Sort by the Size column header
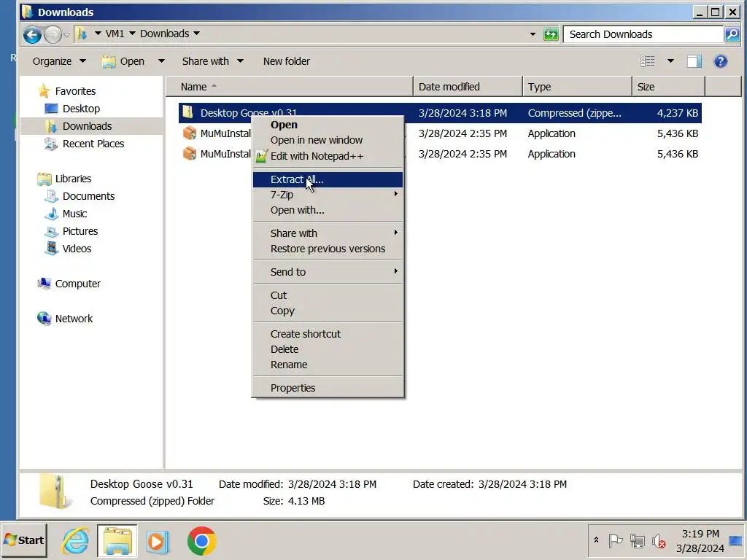The width and height of the screenshot is (747, 560). (668, 87)
